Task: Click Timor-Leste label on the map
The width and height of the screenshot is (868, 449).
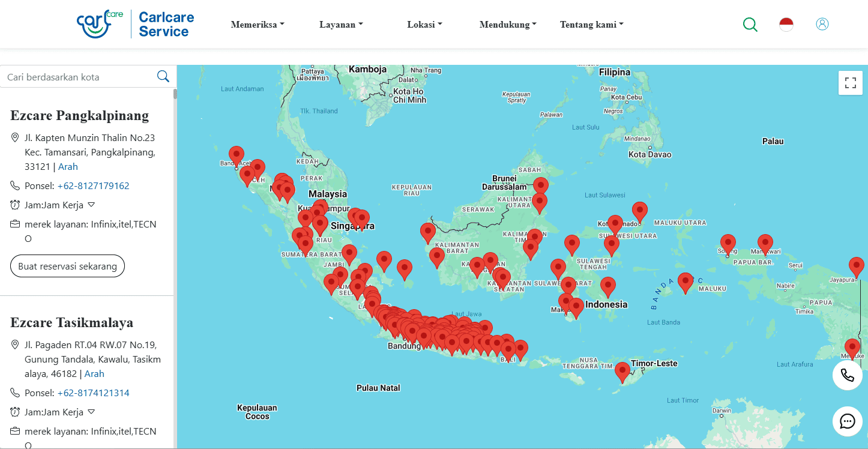Action: click(x=654, y=363)
